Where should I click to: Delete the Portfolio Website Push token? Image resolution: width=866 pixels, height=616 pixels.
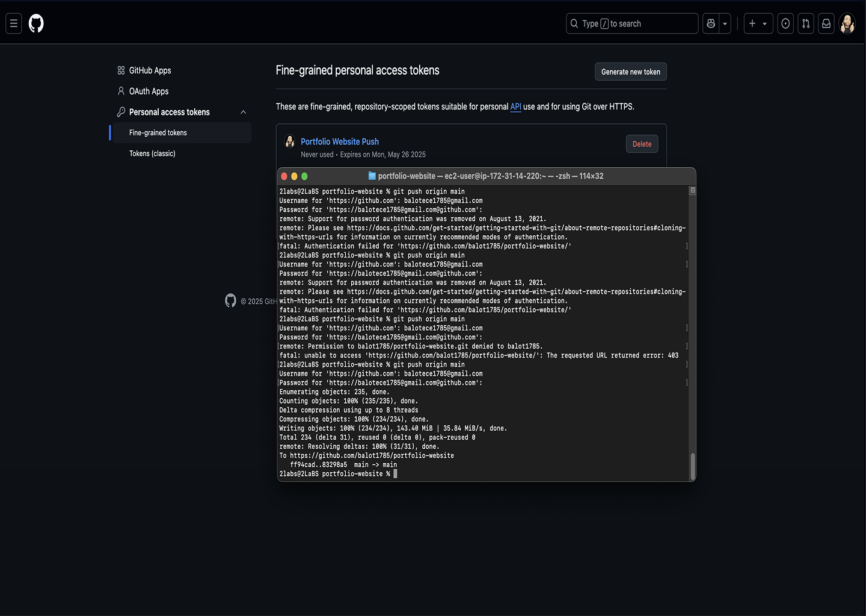(642, 144)
